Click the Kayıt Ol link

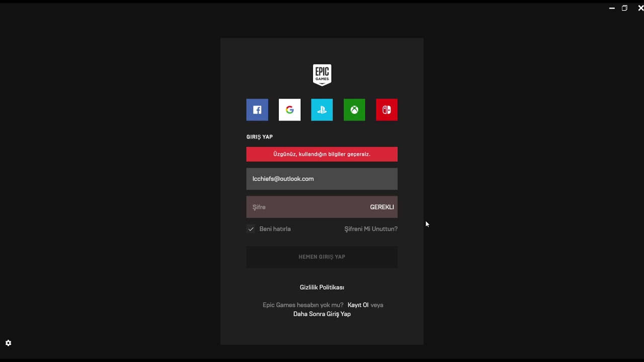[x=358, y=305]
